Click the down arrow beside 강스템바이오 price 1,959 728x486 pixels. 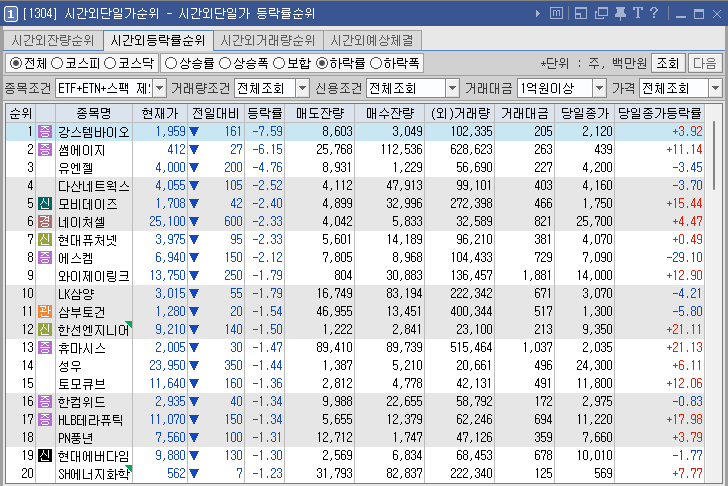pyautogui.click(x=194, y=132)
